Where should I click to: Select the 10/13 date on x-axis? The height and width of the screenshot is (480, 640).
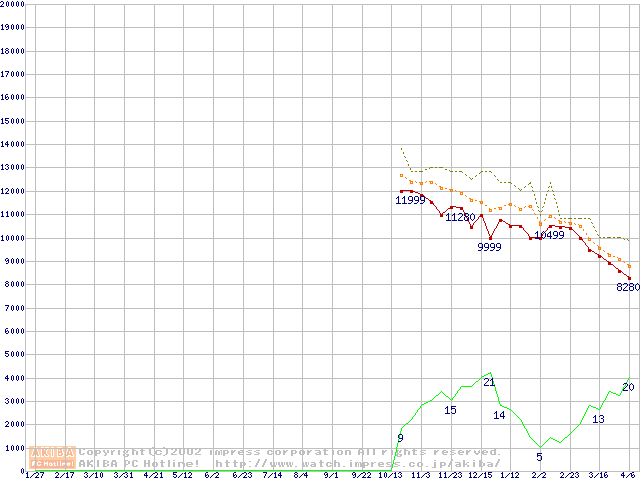click(x=390, y=475)
